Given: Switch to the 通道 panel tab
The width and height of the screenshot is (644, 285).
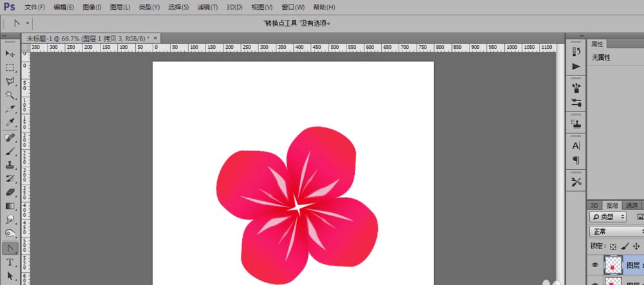Looking at the screenshot, I should pyautogui.click(x=632, y=205).
